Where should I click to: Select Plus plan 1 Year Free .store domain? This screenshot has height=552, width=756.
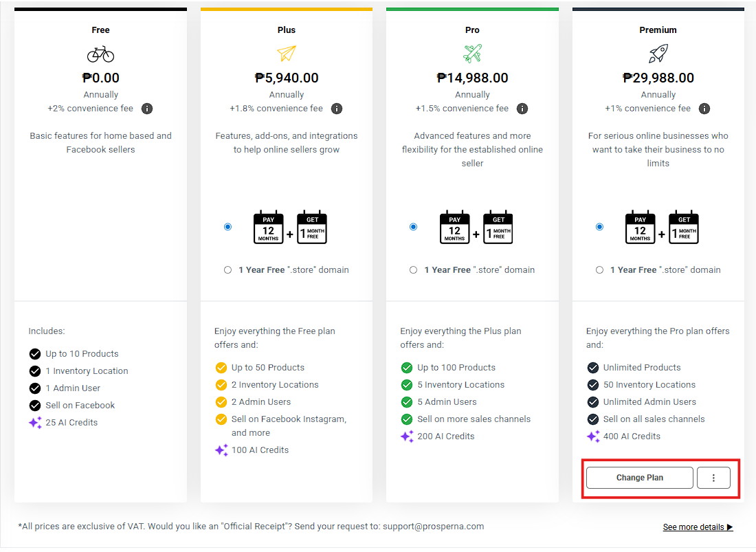coord(227,270)
